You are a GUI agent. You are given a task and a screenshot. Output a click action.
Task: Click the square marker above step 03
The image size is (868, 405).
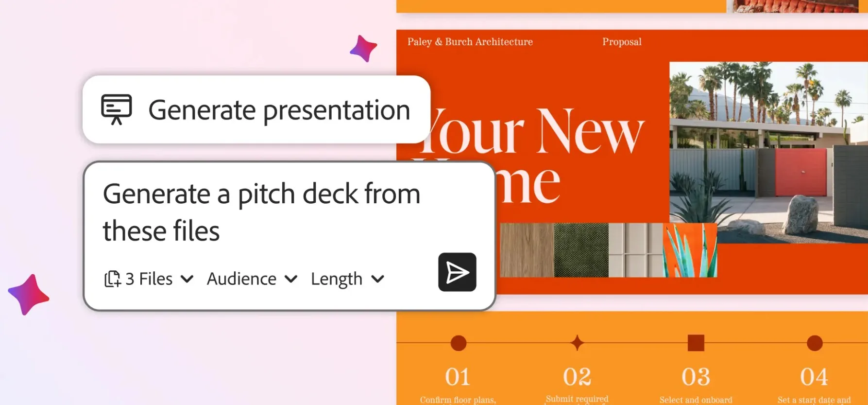point(696,343)
